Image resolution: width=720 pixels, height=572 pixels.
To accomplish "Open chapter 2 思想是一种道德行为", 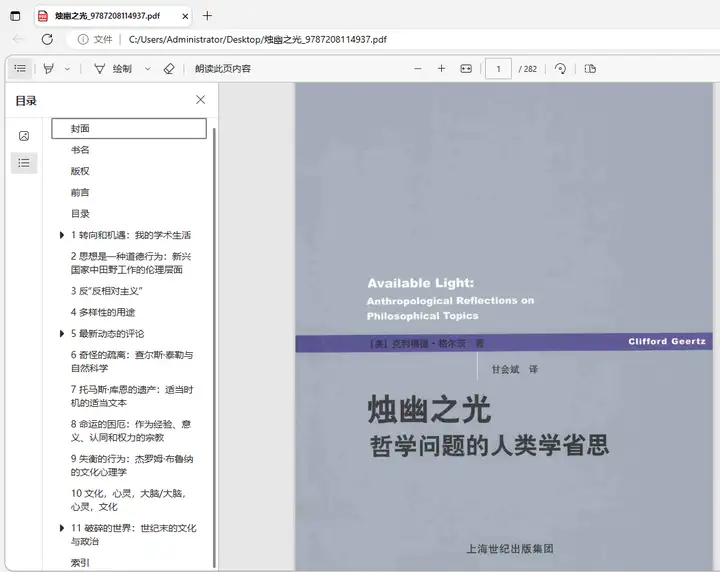I will coord(131,263).
